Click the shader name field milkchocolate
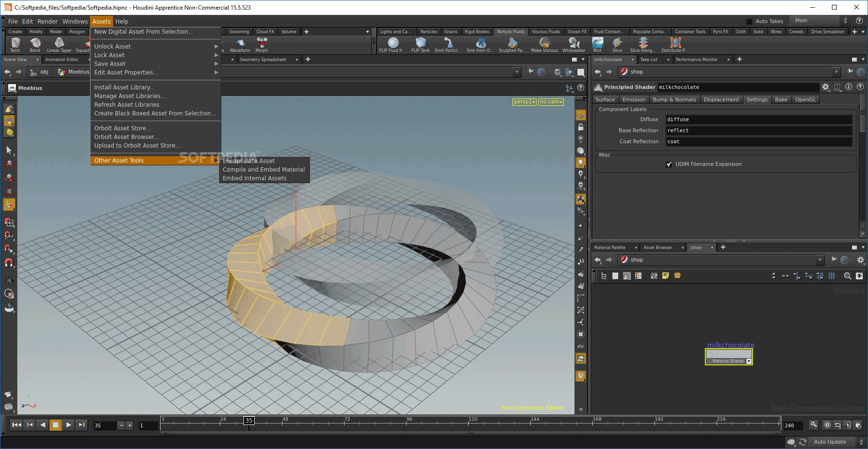This screenshot has width=868, height=449. [x=738, y=87]
